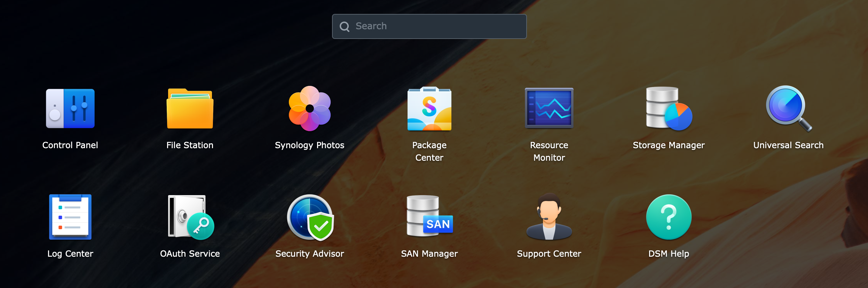
Task: Launch SAN Manager icon
Action: click(430, 216)
